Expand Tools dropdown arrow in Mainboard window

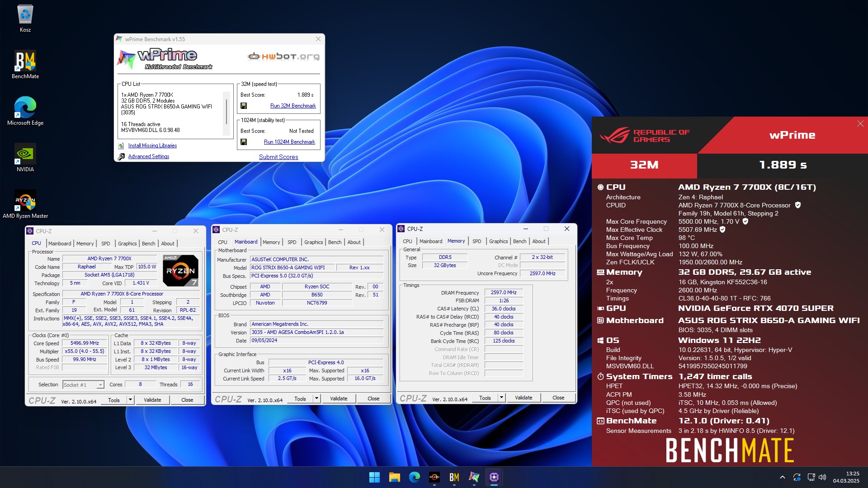[x=316, y=399]
